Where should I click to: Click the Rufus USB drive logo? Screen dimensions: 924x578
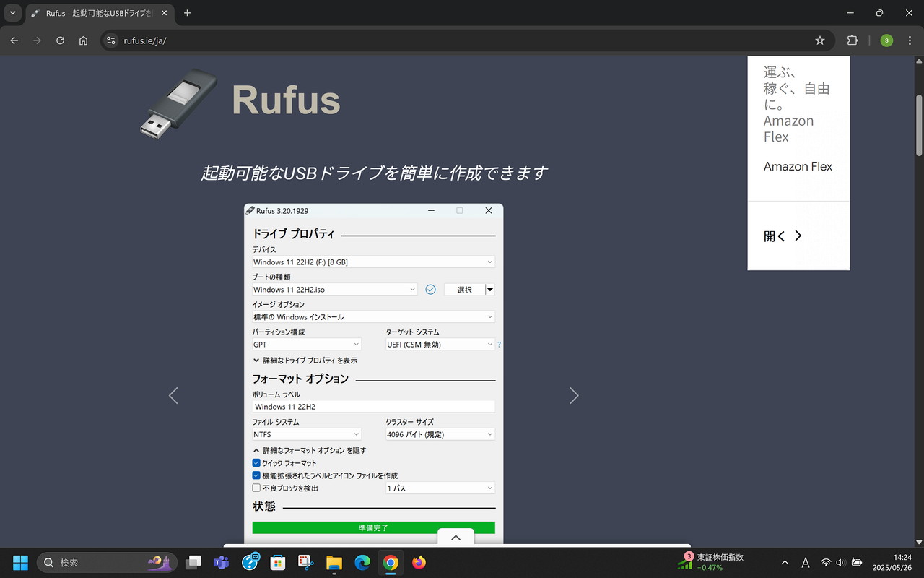178,103
